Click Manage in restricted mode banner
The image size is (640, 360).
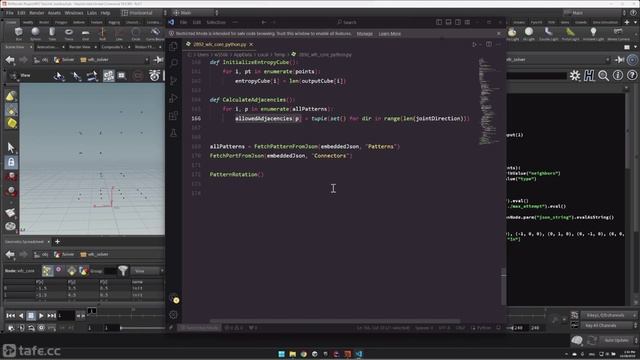[x=364, y=34]
